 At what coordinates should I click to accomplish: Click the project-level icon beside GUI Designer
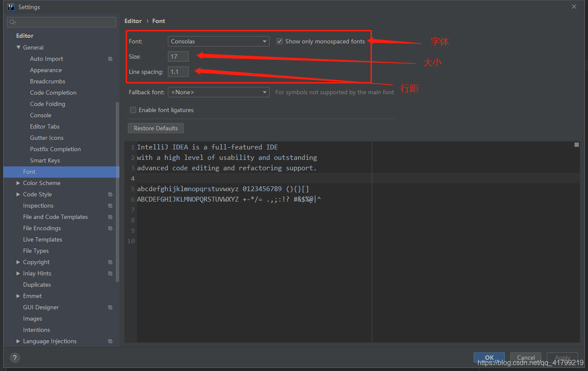(x=110, y=307)
